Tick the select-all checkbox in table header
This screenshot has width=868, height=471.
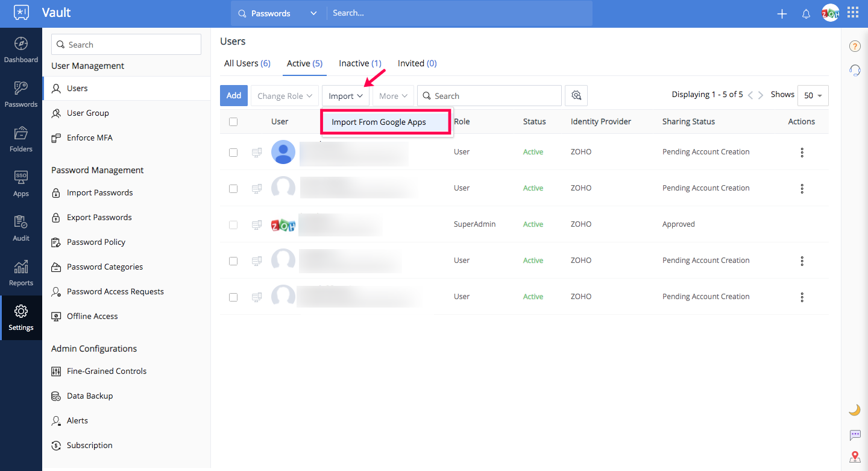pos(233,122)
